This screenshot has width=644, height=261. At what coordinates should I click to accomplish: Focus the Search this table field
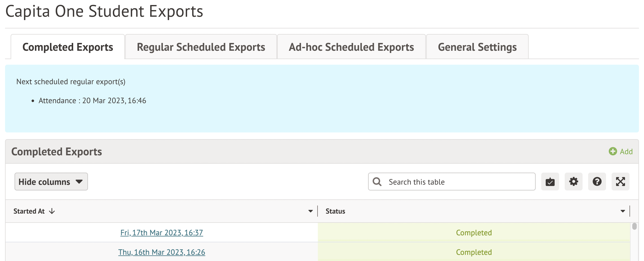click(x=458, y=182)
